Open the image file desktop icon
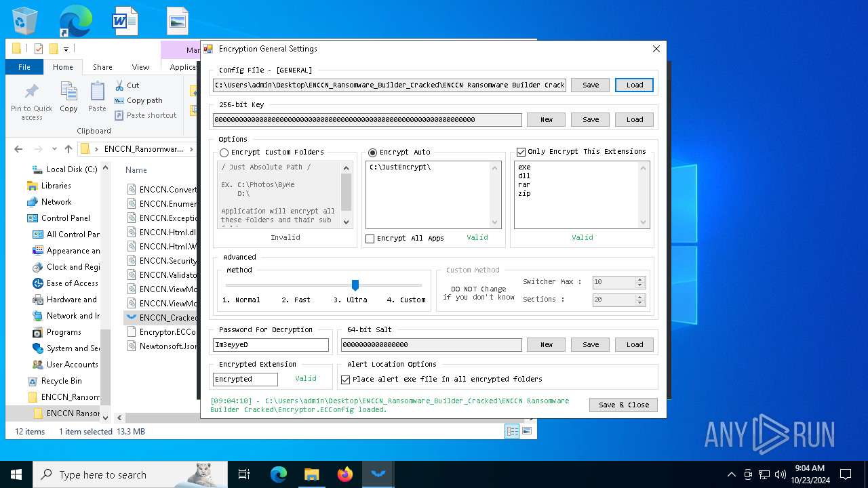Image resolution: width=868 pixels, height=488 pixels. (177, 20)
